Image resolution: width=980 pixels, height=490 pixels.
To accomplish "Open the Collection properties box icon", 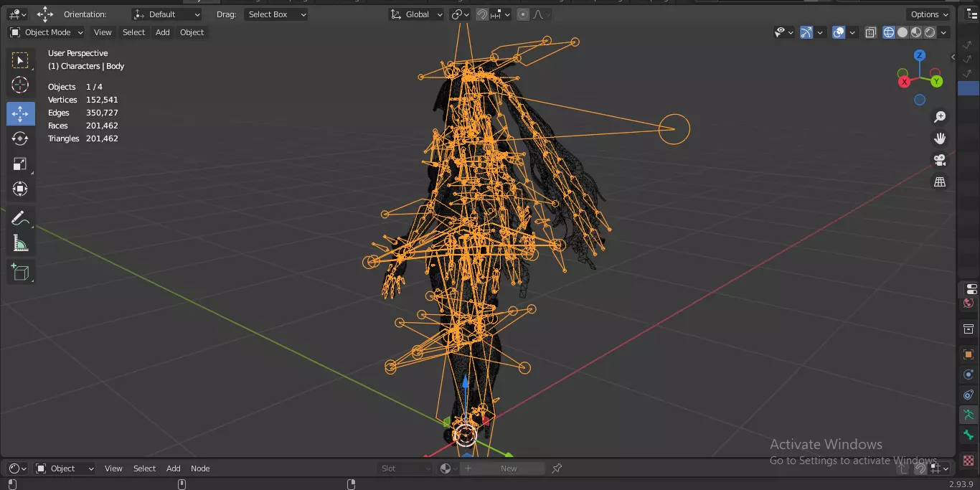I will pos(969,329).
